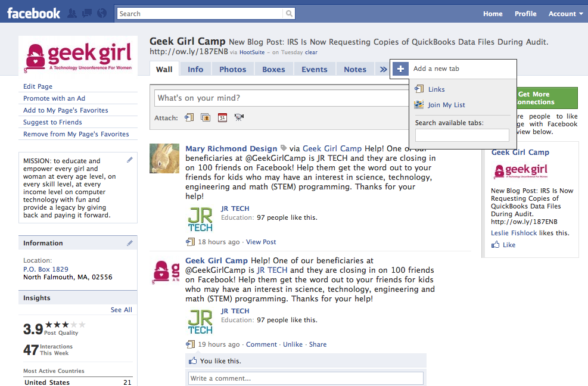Click thumbs-up icon beside Like in sidebar

click(496, 245)
